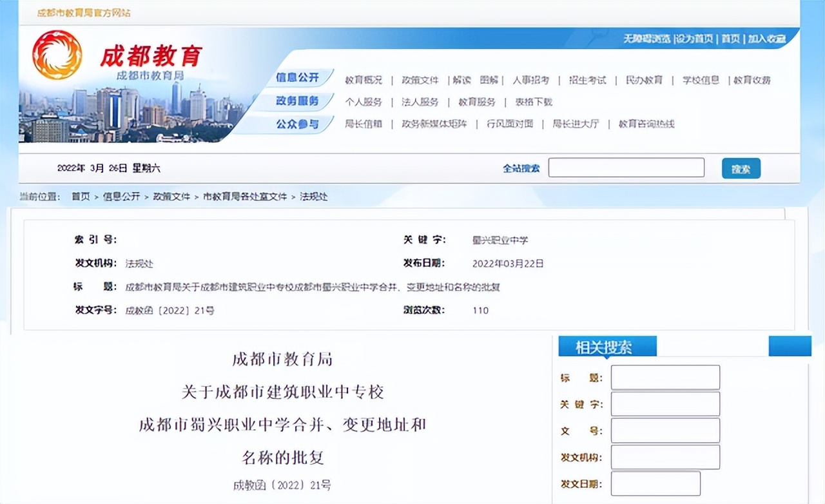Screen dimensions: 825x504
Task: Open the 行风面对面 link
Action: click(510, 124)
